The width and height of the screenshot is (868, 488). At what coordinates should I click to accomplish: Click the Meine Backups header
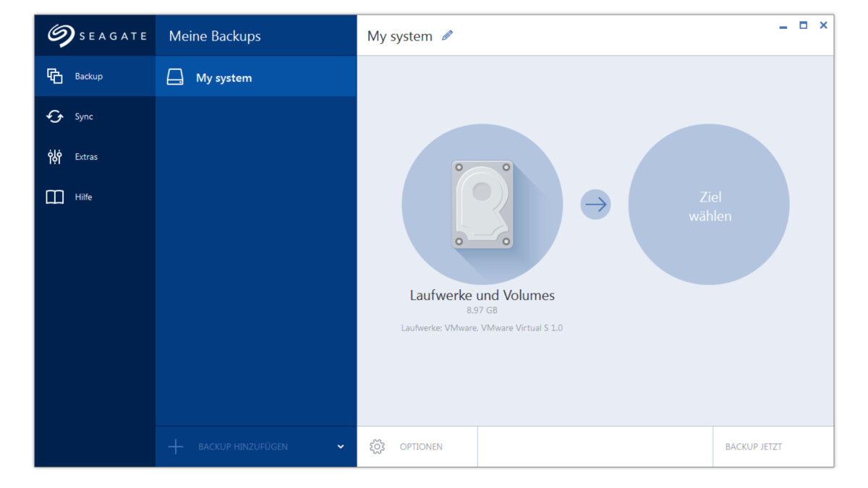point(215,36)
